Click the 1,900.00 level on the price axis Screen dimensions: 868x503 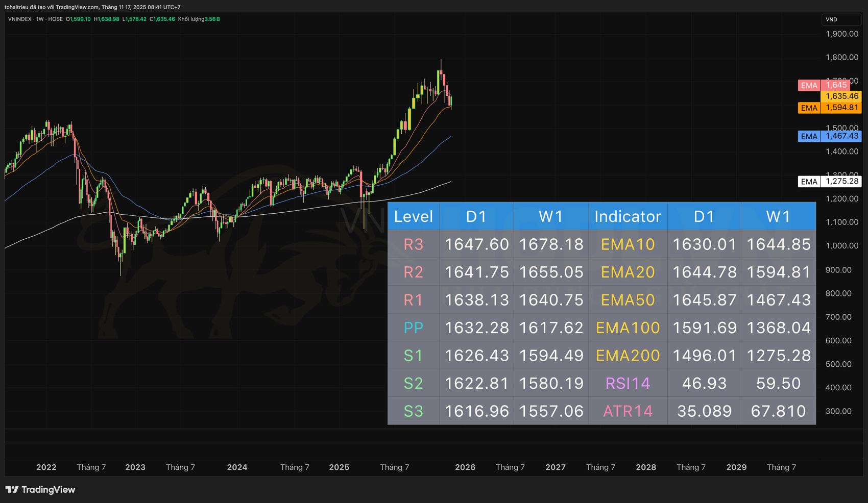pyautogui.click(x=842, y=34)
